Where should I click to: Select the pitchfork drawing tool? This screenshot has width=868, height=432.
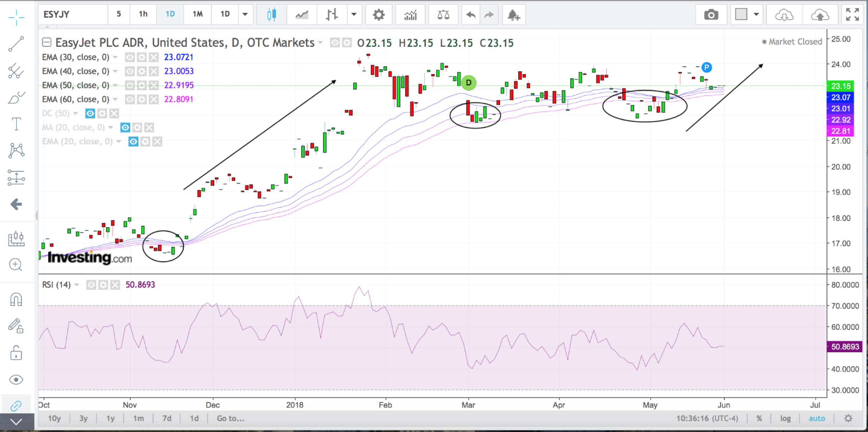tap(16, 71)
